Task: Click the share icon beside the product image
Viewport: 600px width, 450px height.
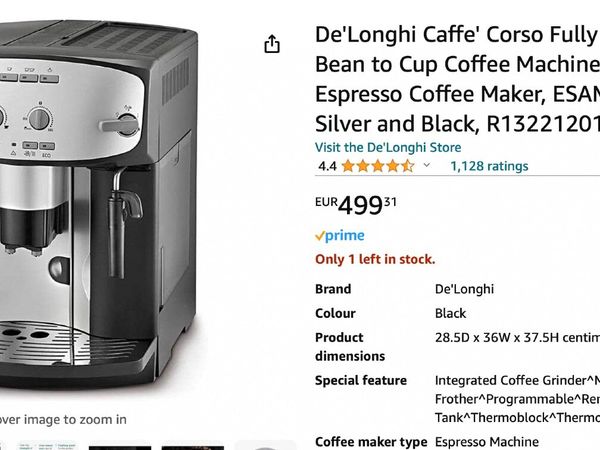Action: (x=272, y=44)
